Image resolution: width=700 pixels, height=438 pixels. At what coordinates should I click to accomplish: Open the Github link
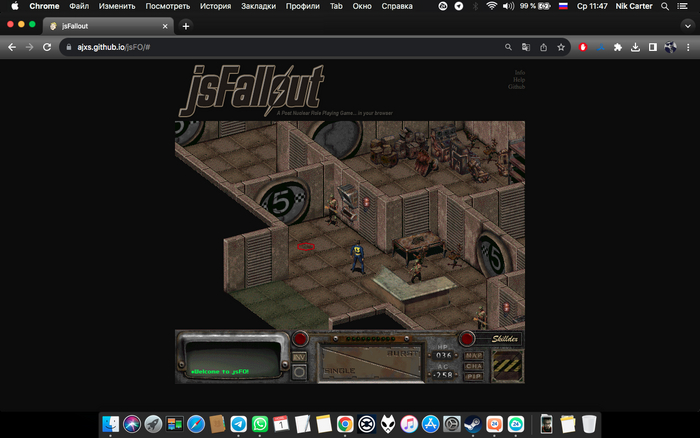[517, 87]
